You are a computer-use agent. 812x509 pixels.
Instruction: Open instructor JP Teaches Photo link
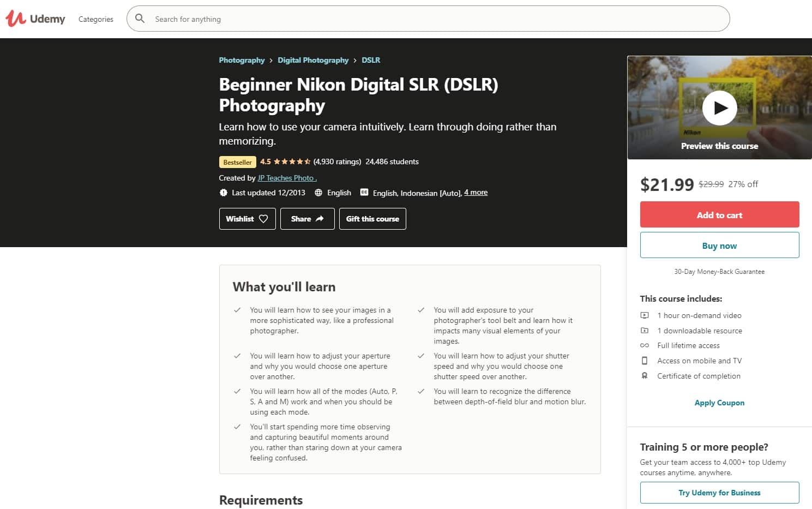tap(287, 178)
